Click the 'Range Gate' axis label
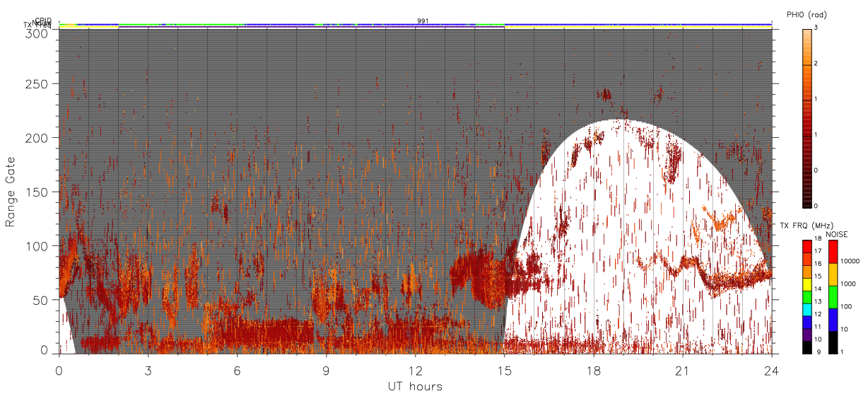The image size is (868, 401). pyautogui.click(x=11, y=191)
